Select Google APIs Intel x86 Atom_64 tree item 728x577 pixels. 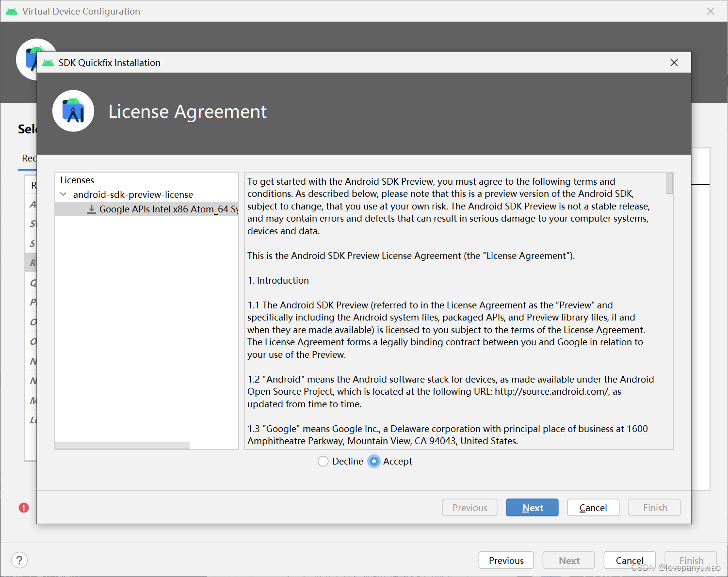(x=146, y=209)
